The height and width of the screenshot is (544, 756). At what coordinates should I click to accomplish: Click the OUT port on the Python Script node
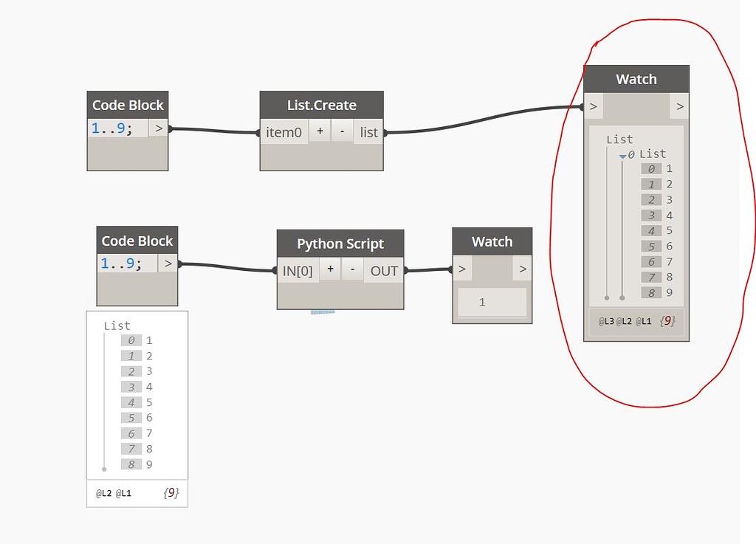(383, 270)
